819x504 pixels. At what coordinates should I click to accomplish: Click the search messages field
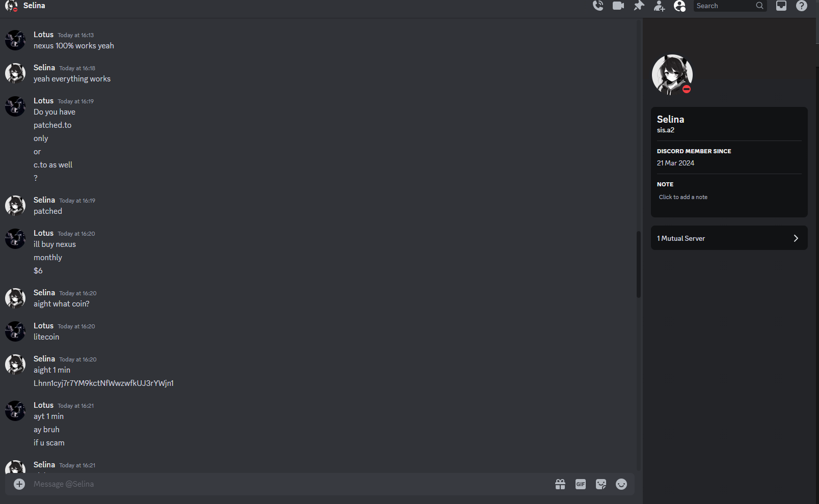click(730, 6)
